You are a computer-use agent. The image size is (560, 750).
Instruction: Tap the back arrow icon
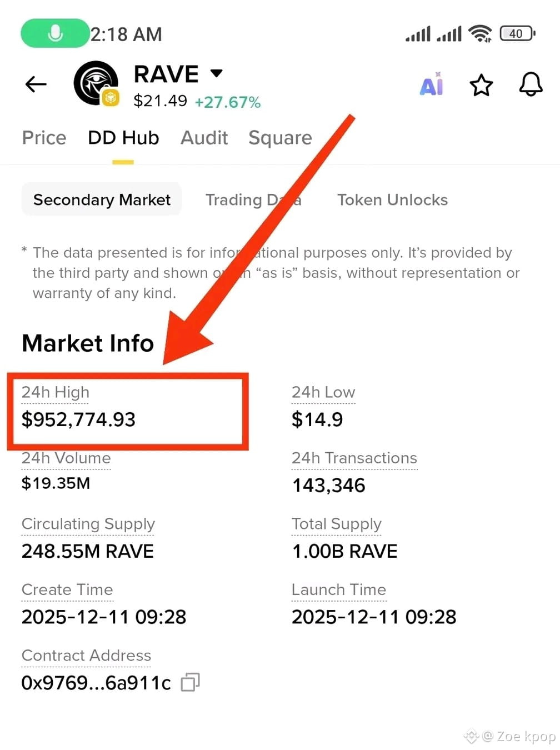[x=36, y=84]
